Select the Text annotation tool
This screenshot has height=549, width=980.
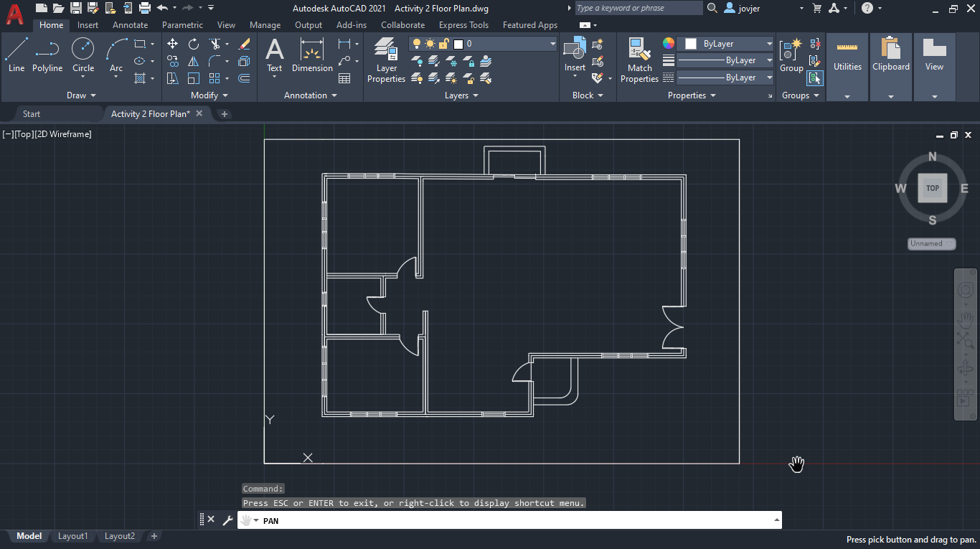(x=275, y=56)
